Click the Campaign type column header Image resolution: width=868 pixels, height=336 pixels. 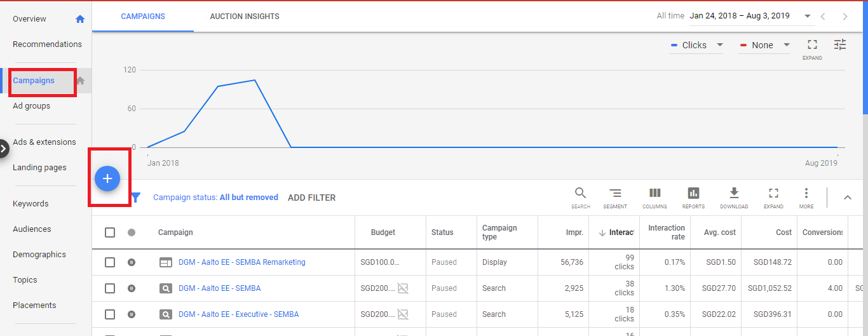[499, 232]
